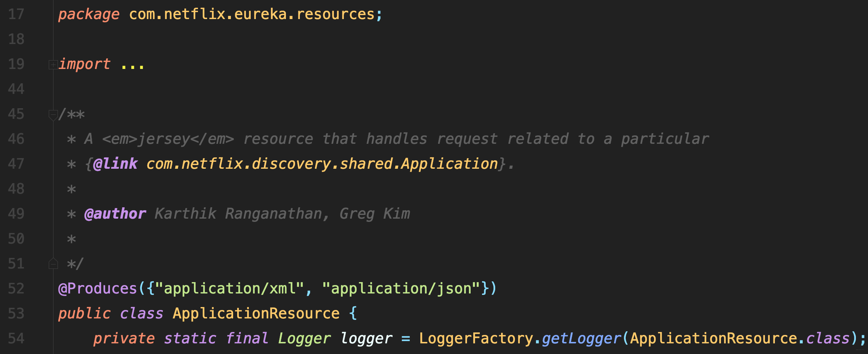Click the @Produces annotation
The image size is (868, 354).
[97, 289]
